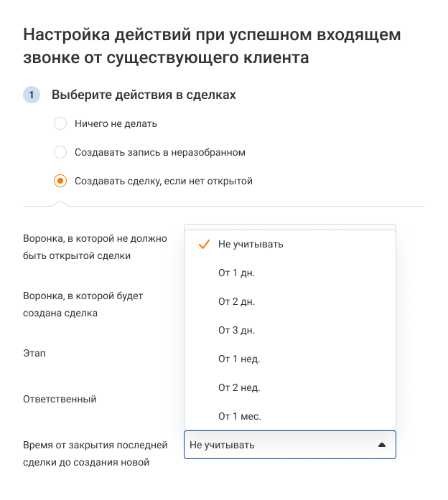
Task: Select Создавать сделку, если нет открытой
Action: (x=60, y=181)
